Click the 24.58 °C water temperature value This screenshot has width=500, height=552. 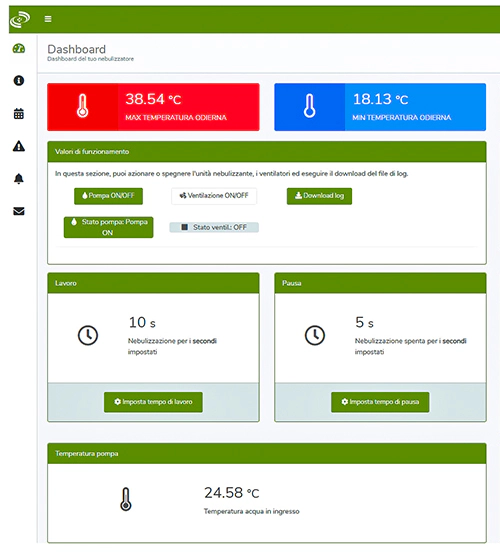pos(232,493)
